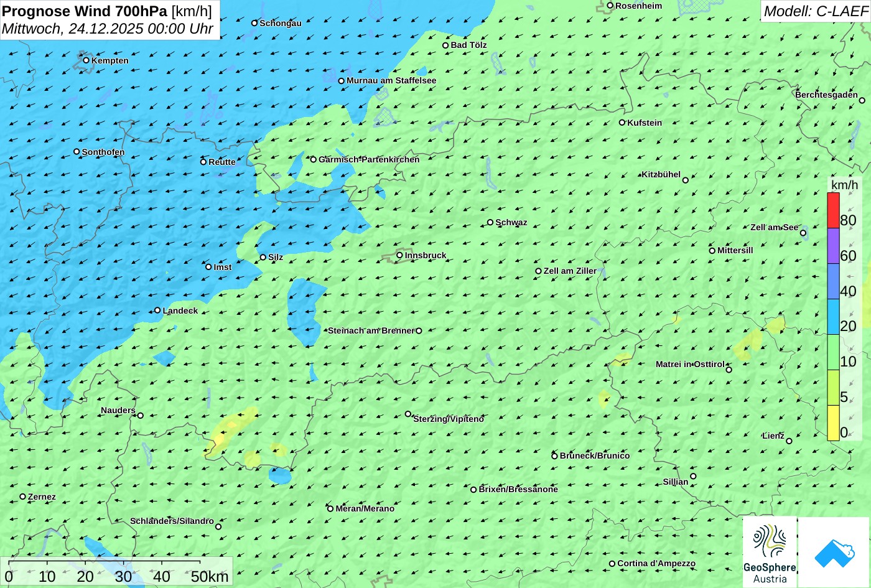This screenshot has width=871, height=588.
Task: Select the red segment of the wind legend
Action: [x=833, y=210]
